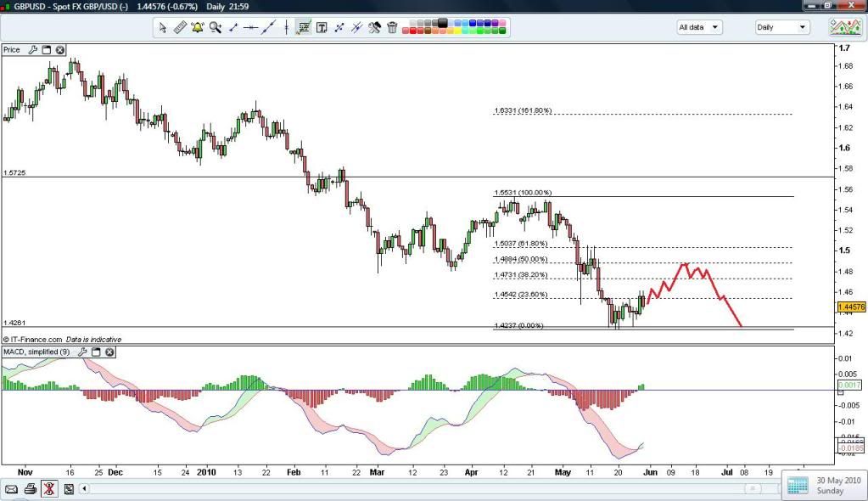868x501 pixels.
Task: Select the purple color swatch
Action: 495,23
